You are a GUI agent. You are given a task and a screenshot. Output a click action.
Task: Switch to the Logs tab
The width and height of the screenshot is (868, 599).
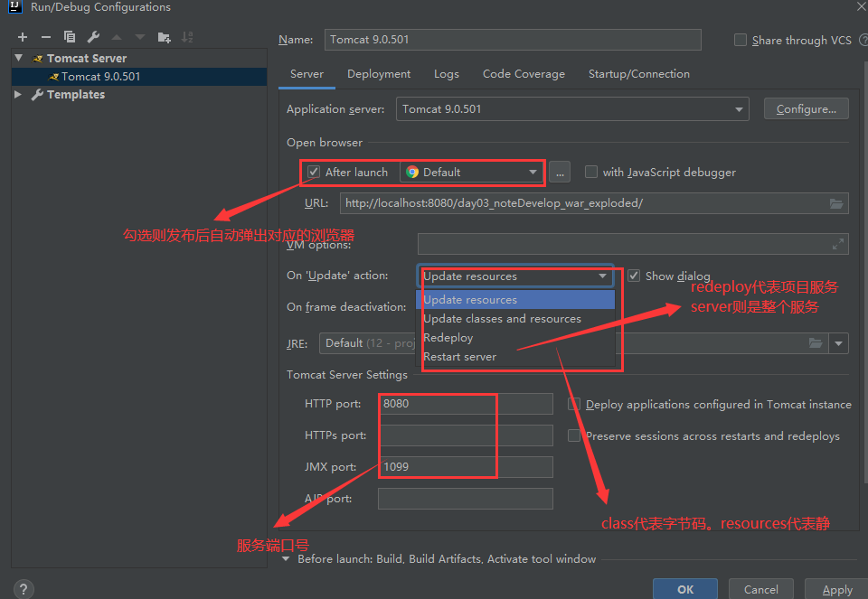pos(446,74)
